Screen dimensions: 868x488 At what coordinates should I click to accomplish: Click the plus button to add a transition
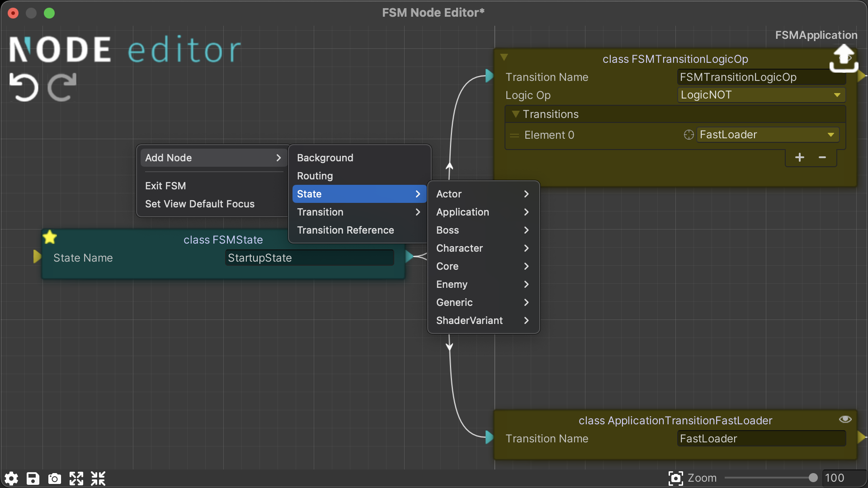click(799, 157)
